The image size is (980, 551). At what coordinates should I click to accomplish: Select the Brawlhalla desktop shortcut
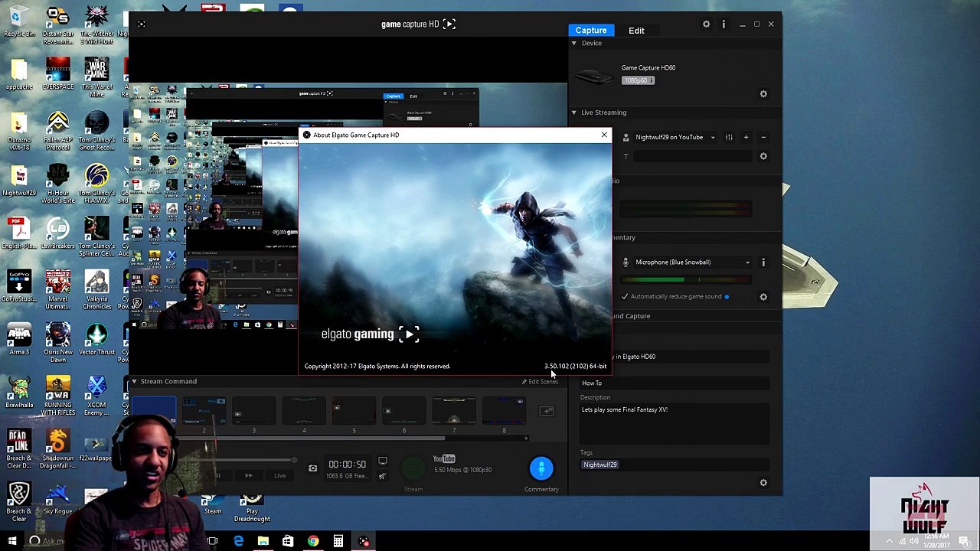(x=19, y=391)
